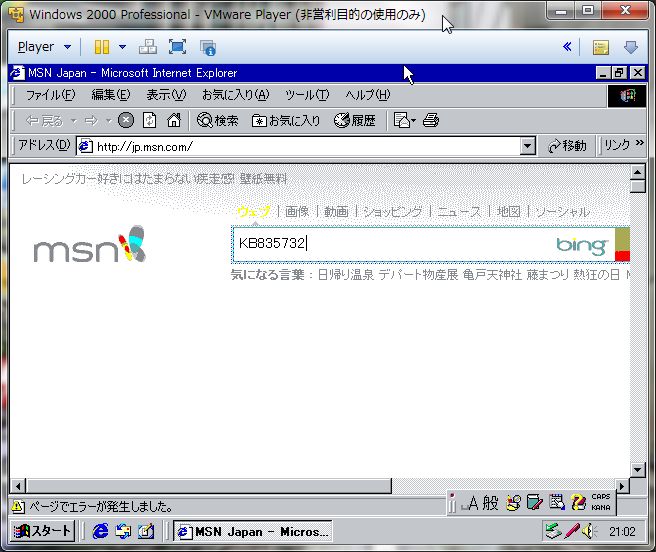The width and height of the screenshot is (656, 552).
Task: Click the 熱狂の日 trending link
Action: pos(596,275)
